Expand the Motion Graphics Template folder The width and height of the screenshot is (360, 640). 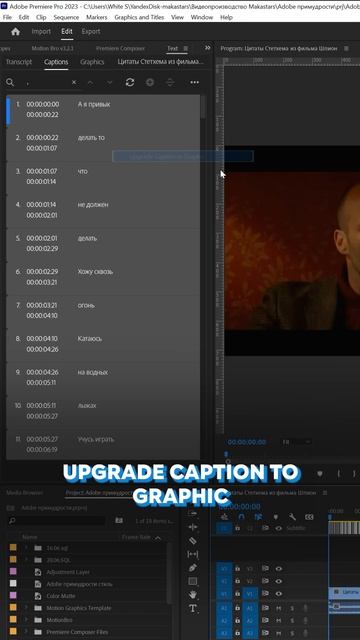pyautogui.click(x=27, y=608)
